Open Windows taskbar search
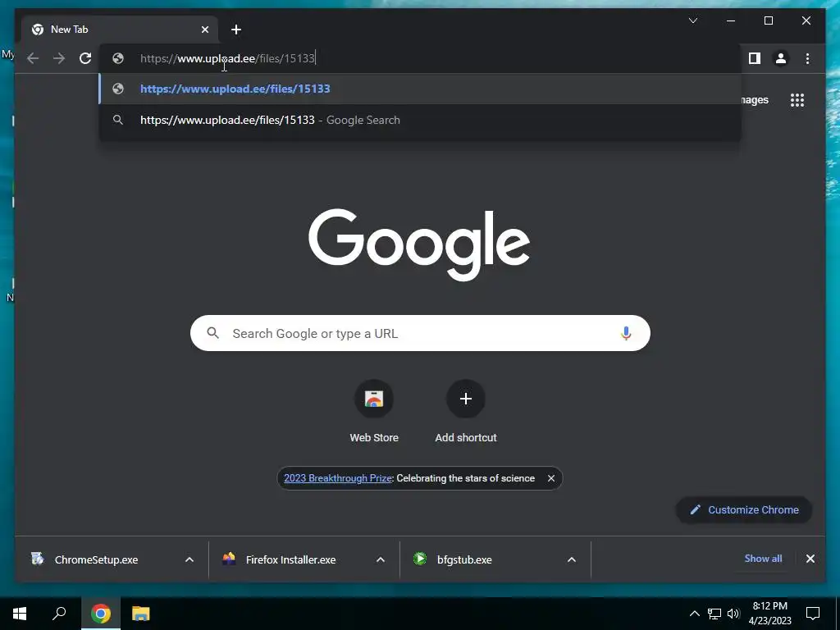The width and height of the screenshot is (840, 630). click(59, 614)
